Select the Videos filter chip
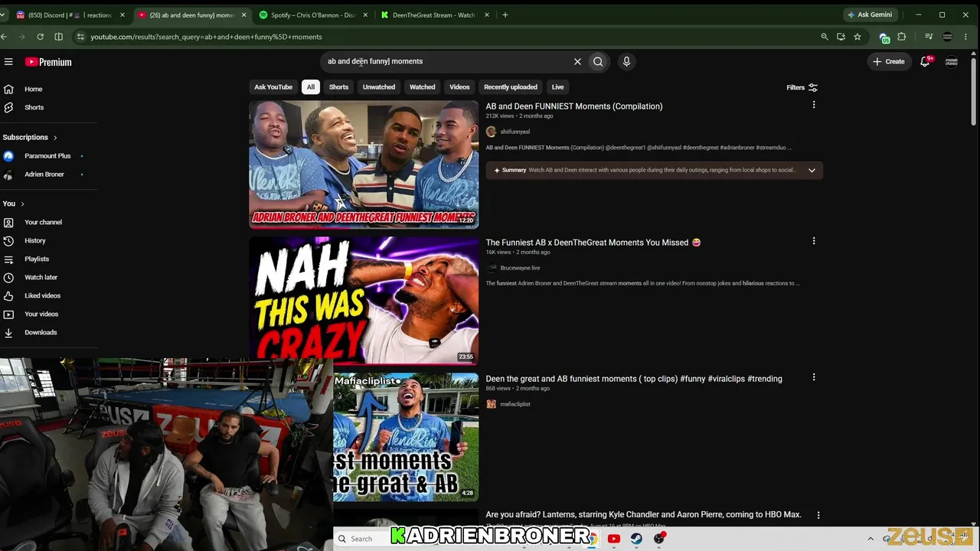980x551 pixels. tap(459, 87)
